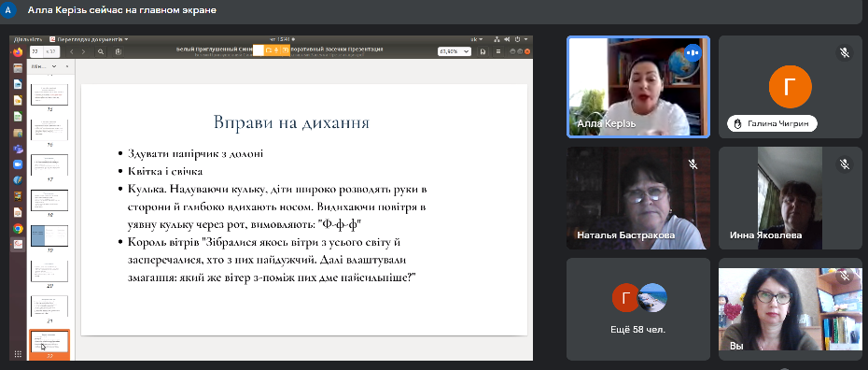Click muted mic icon on Галина Чигрин

point(844,52)
